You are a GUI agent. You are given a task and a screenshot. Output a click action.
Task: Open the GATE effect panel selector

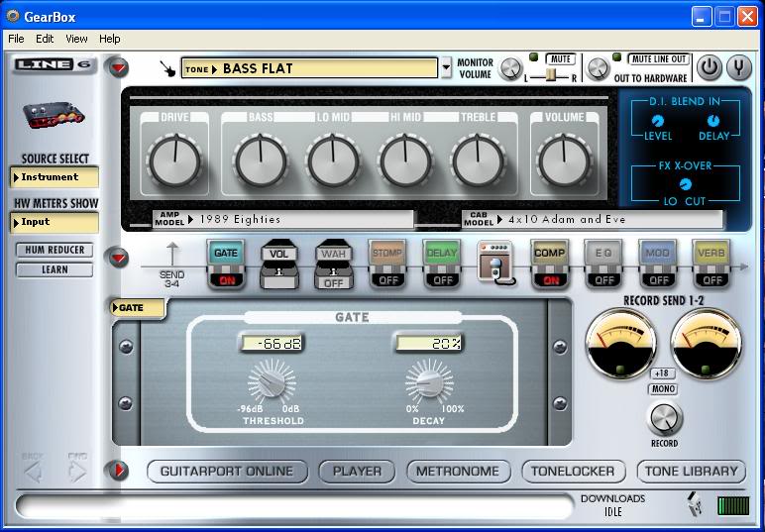tap(138, 308)
